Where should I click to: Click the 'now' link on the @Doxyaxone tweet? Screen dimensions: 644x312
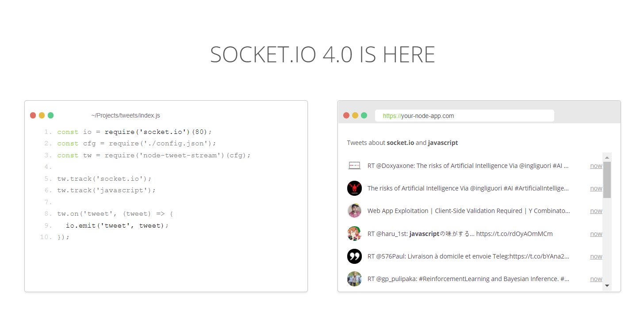coord(596,166)
